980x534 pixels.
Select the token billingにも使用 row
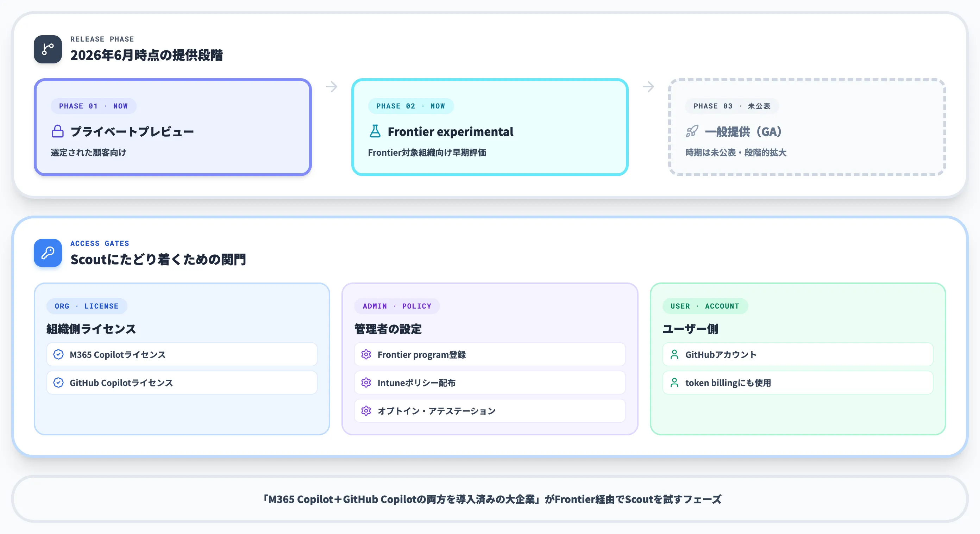(798, 383)
